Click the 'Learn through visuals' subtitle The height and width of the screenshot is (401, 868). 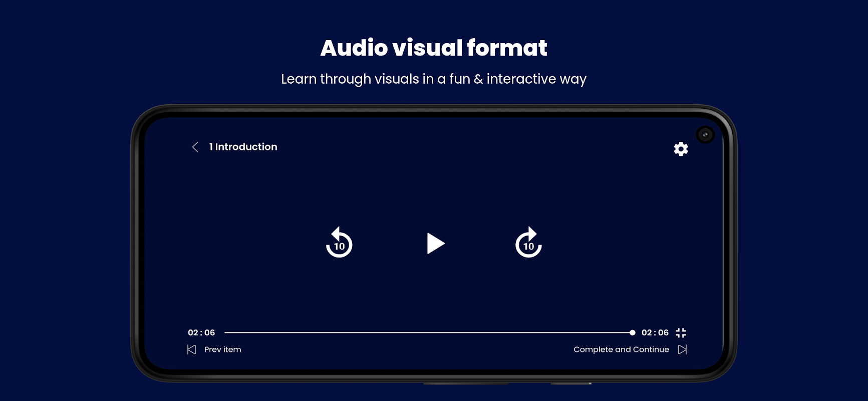[x=434, y=79]
